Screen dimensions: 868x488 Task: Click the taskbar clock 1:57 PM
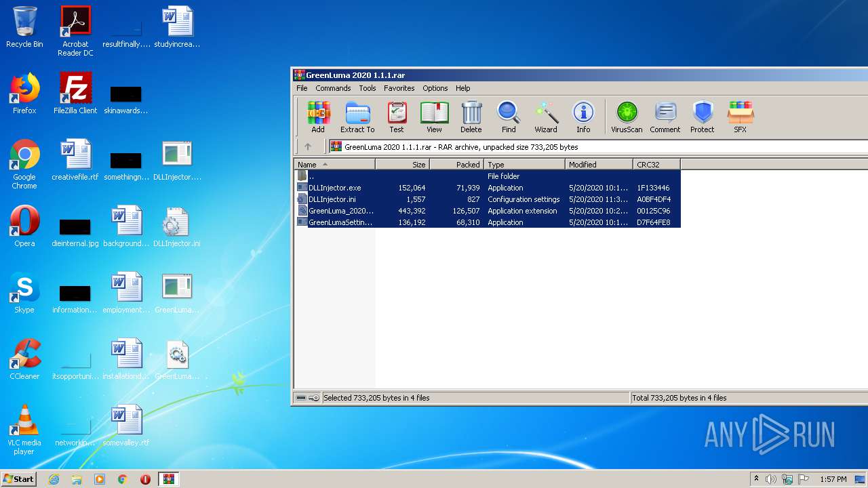(833, 479)
